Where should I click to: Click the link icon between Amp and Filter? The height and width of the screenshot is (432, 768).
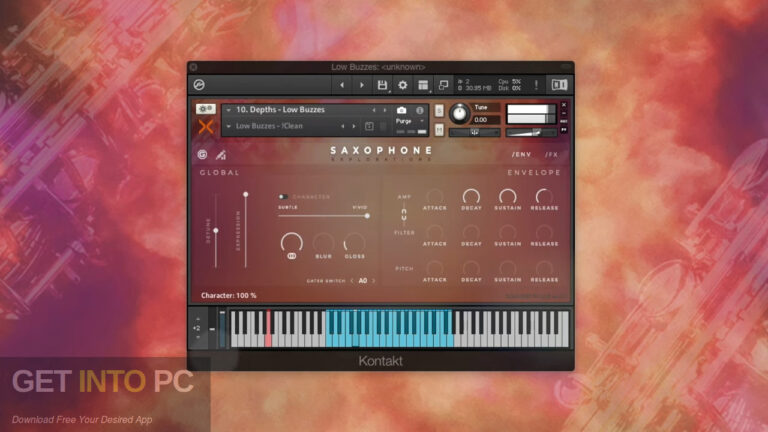(404, 215)
